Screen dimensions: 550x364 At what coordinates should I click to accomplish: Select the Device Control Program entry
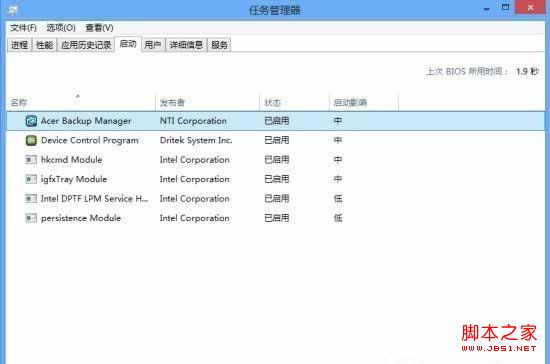(x=90, y=140)
